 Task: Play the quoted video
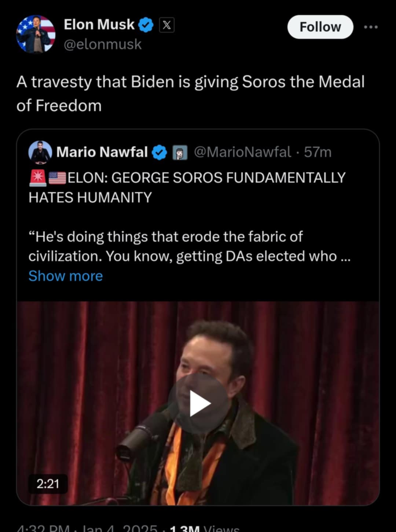(198, 403)
